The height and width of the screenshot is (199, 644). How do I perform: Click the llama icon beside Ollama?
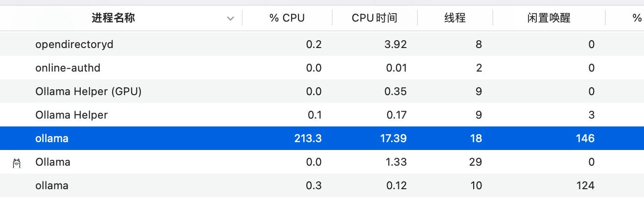click(17, 163)
